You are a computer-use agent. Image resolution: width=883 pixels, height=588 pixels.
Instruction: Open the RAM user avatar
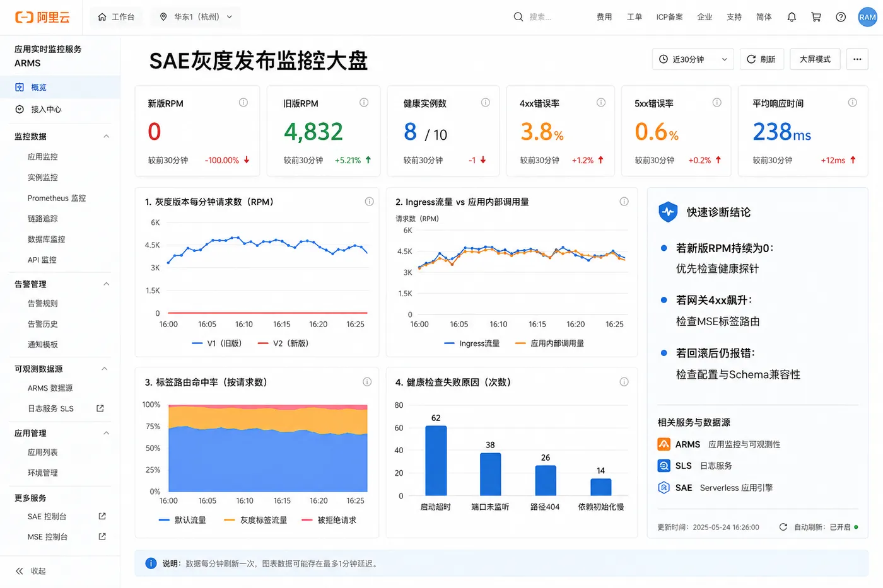(x=867, y=17)
